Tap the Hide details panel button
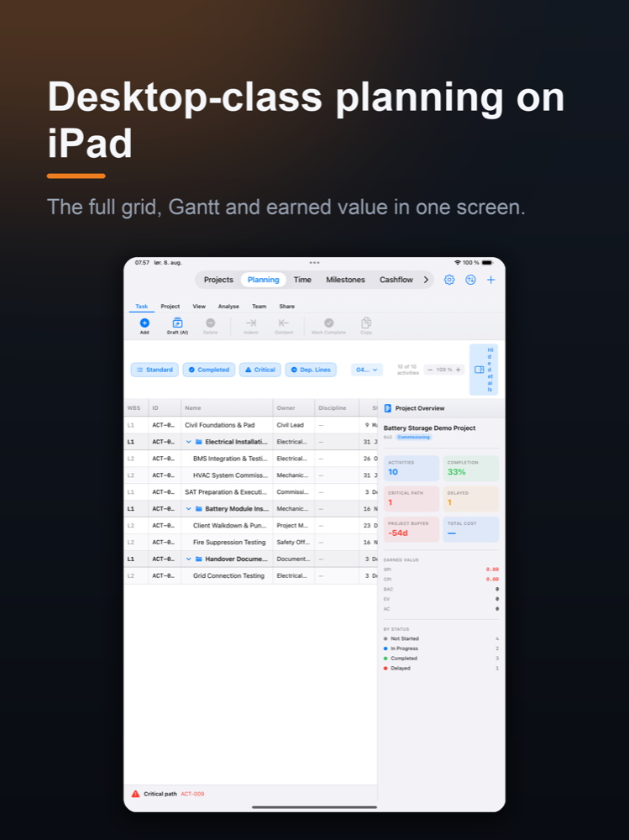Viewport: 629px width, 840px height. (484, 370)
